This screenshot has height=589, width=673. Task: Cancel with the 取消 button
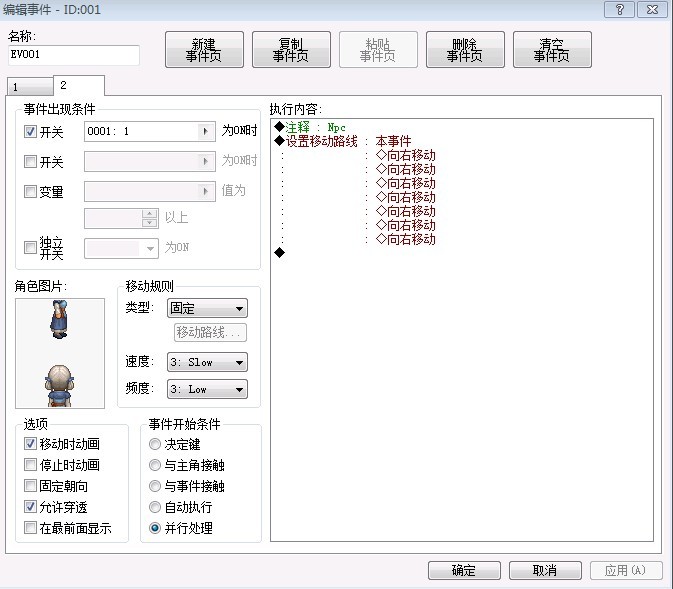click(x=545, y=570)
